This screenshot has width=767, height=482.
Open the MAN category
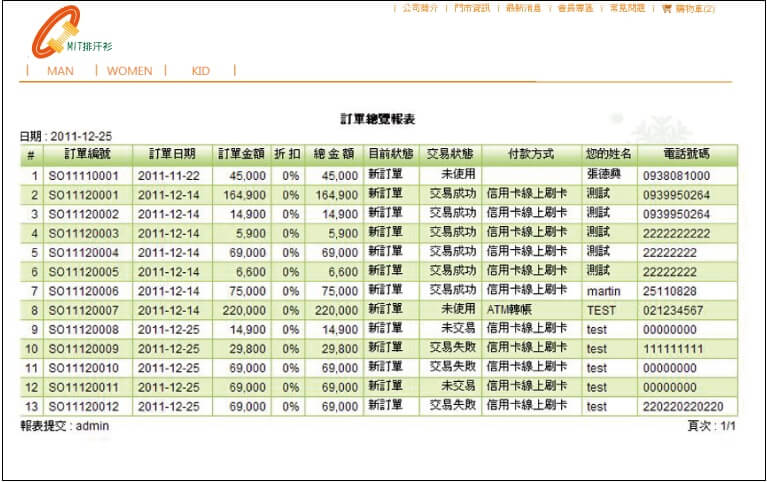point(60,71)
